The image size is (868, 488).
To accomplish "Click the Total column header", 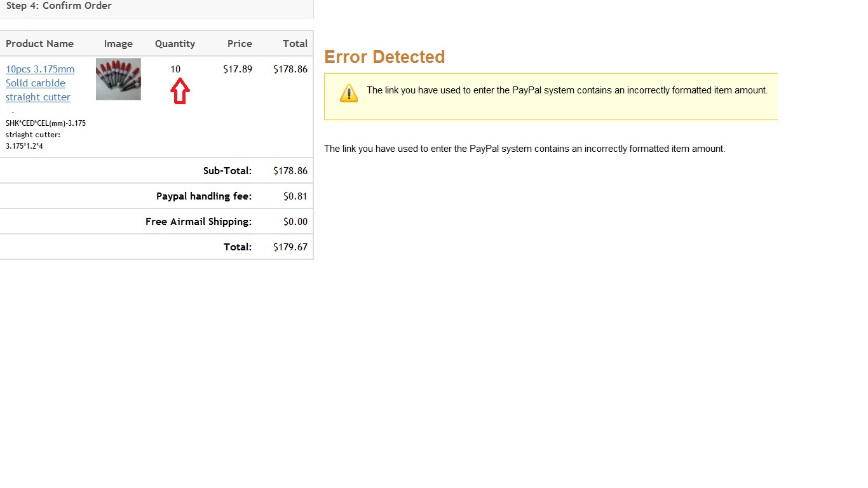I will coord(295,44).
